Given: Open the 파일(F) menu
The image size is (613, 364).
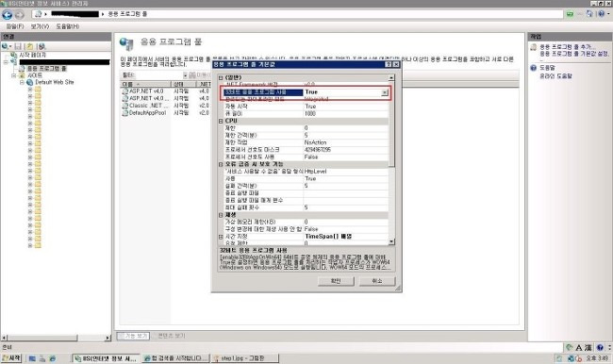Looking at the screenshot, I should (15, 26).
